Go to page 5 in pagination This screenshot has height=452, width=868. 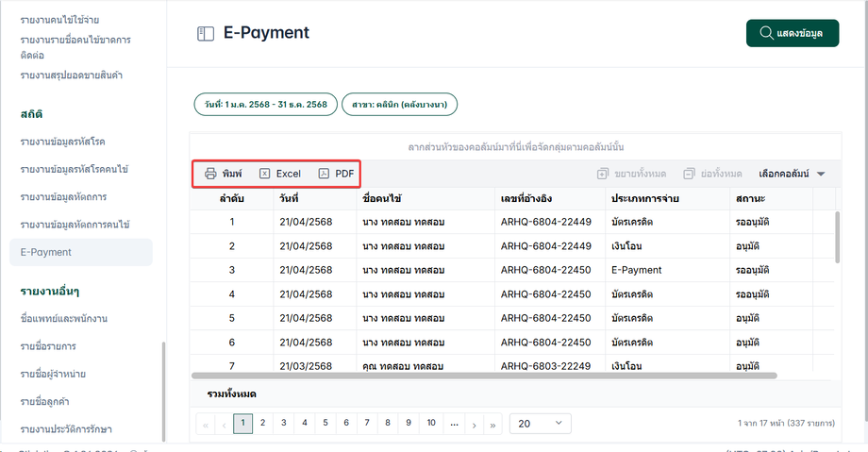coord(325,423)
